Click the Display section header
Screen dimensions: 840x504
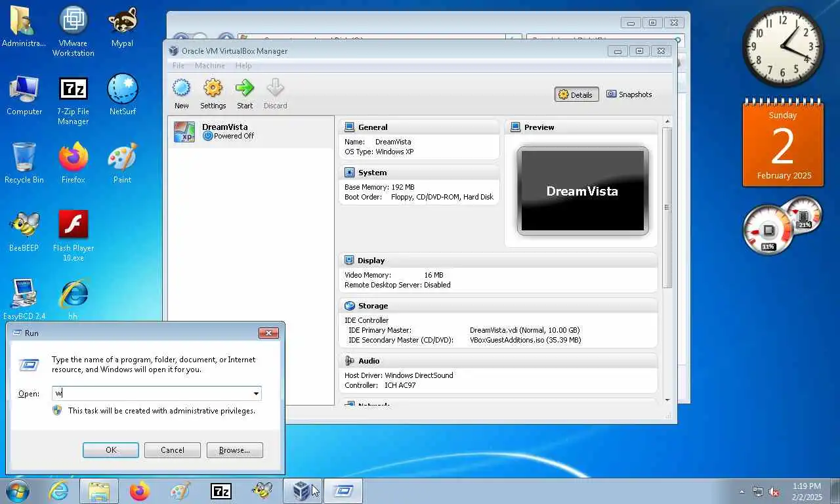[x=499, y=261]
